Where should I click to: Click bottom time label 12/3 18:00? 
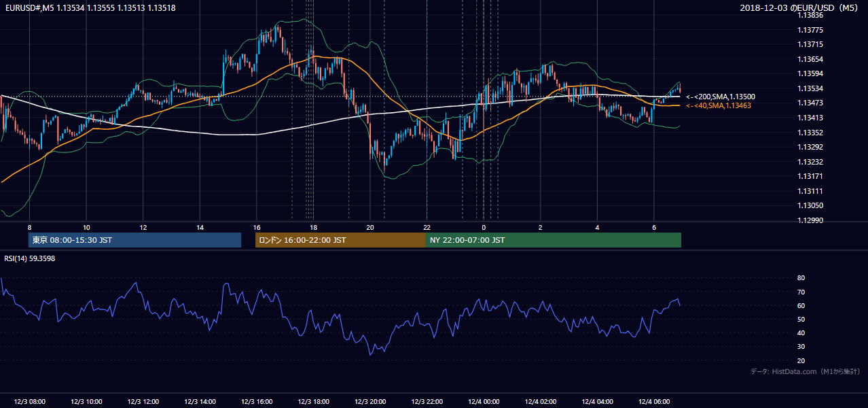tap(313, 402)
